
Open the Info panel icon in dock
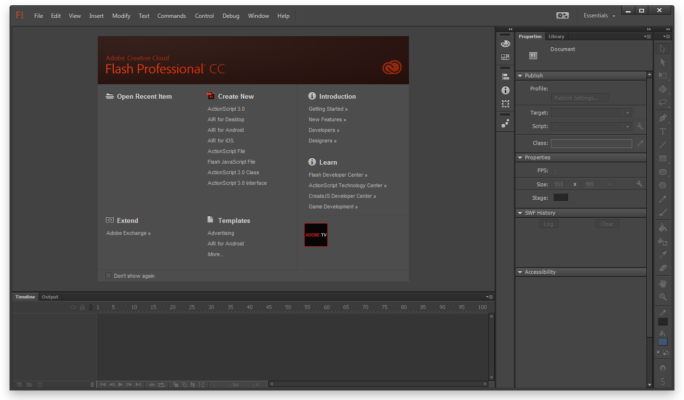[x=505, y=90]
